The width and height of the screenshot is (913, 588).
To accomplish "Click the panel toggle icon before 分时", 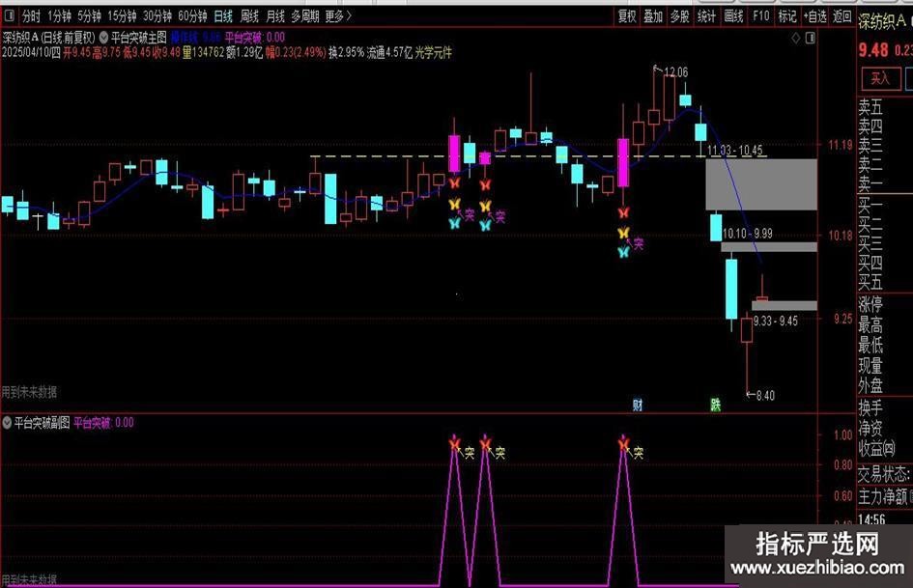I will [9, 16].
